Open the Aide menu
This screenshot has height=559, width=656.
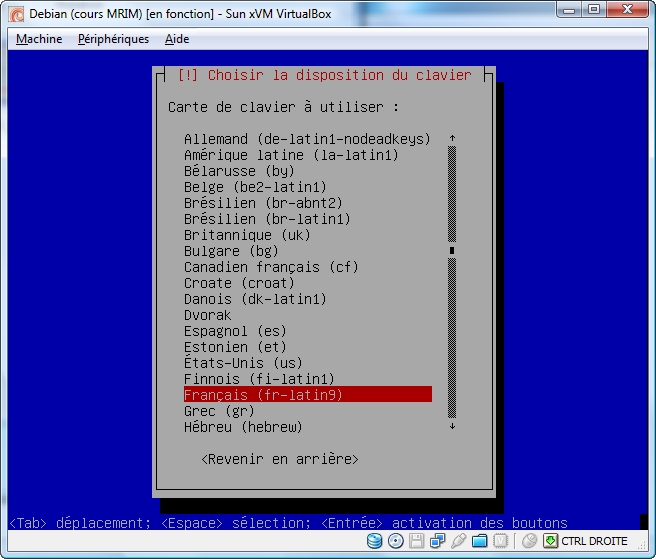coord(177,39)
